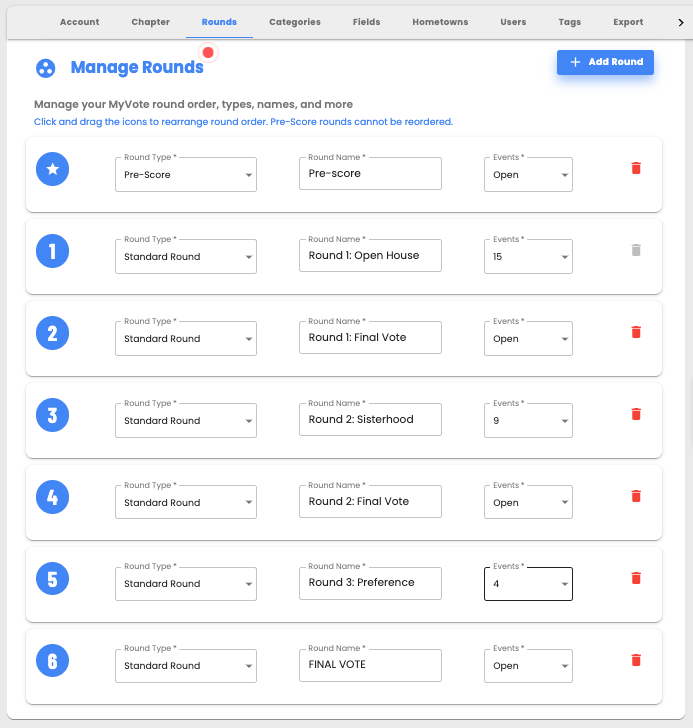Open the Categories tab

click(x=295, y=22)
